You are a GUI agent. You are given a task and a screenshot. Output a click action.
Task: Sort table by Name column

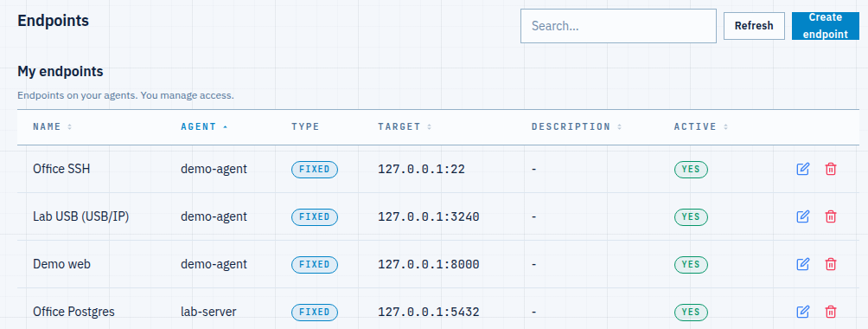(x=53, y=126)
